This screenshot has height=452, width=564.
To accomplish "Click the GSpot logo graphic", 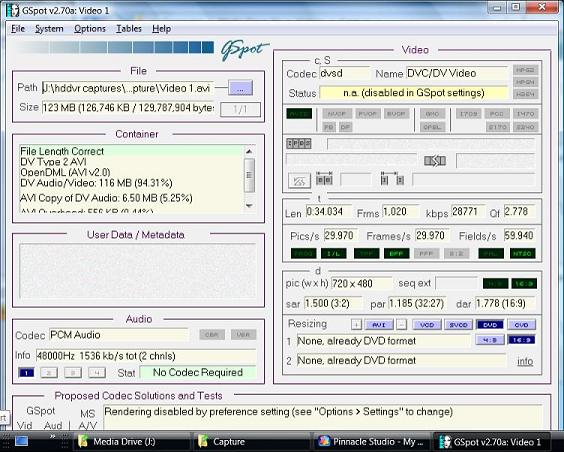I will tap(245, 50).
